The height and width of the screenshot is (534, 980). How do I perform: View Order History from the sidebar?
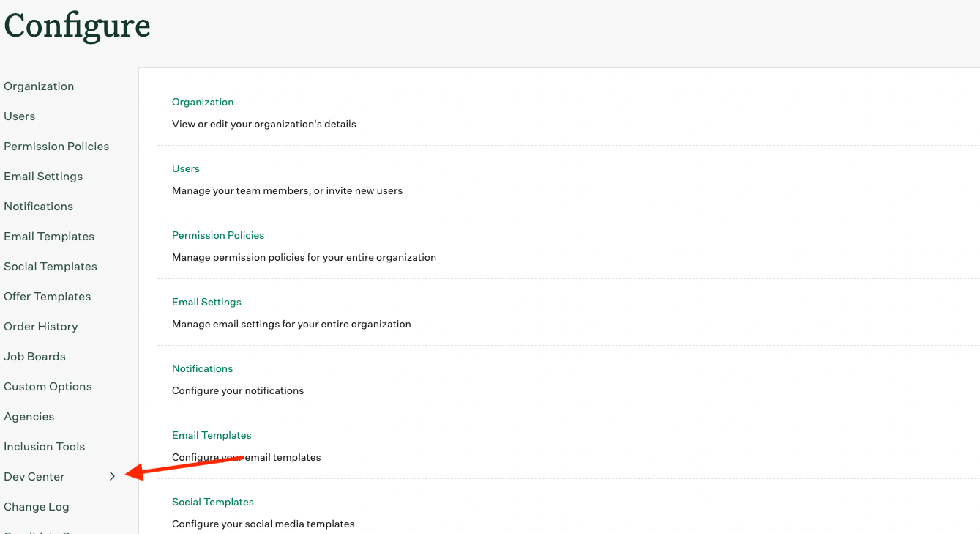tap(41, 327)
